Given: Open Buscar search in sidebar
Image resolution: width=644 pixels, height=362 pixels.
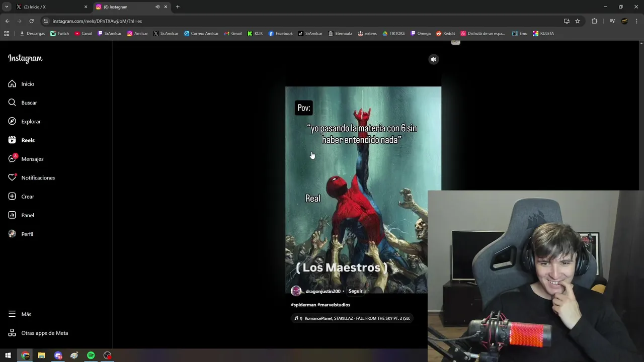Looking at the screenshot, I should pos(23,103).
